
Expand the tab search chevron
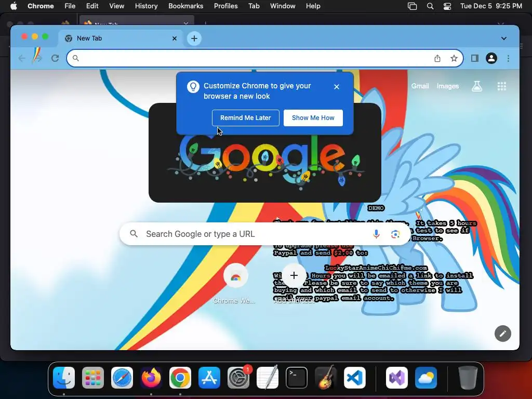pos(504,38)
